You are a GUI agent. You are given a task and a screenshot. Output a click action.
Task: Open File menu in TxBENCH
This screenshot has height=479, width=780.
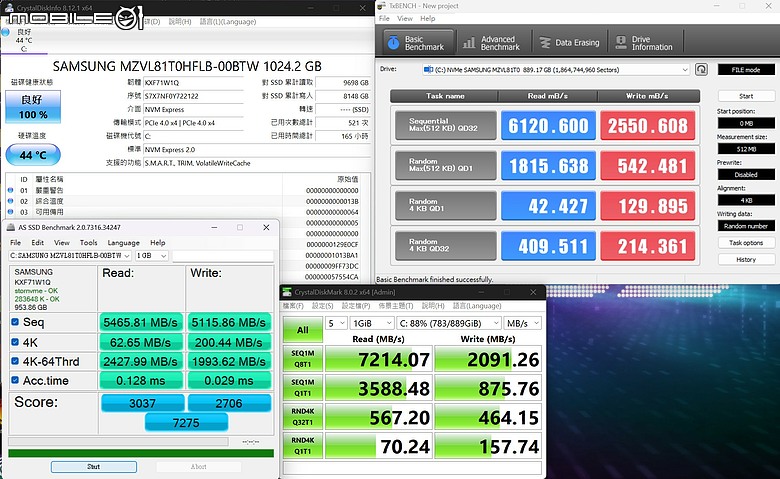[x=384, y=18]
